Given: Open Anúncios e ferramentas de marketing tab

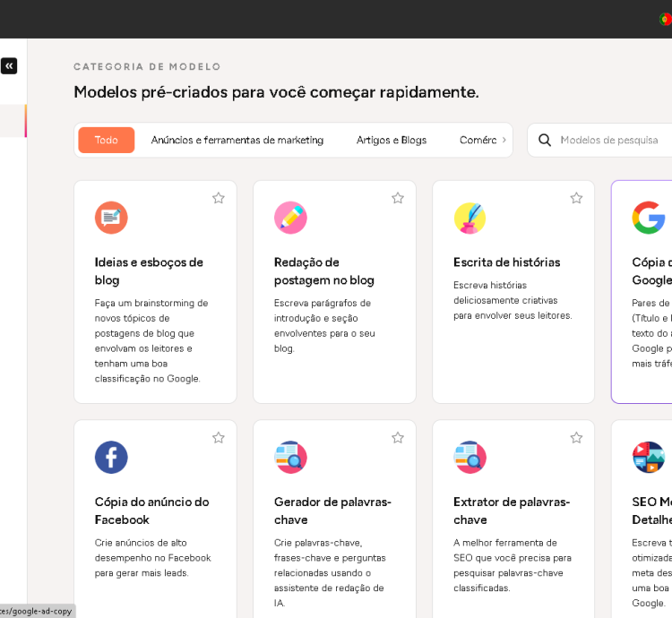Looking at the screenshot, I should [237, 140].
